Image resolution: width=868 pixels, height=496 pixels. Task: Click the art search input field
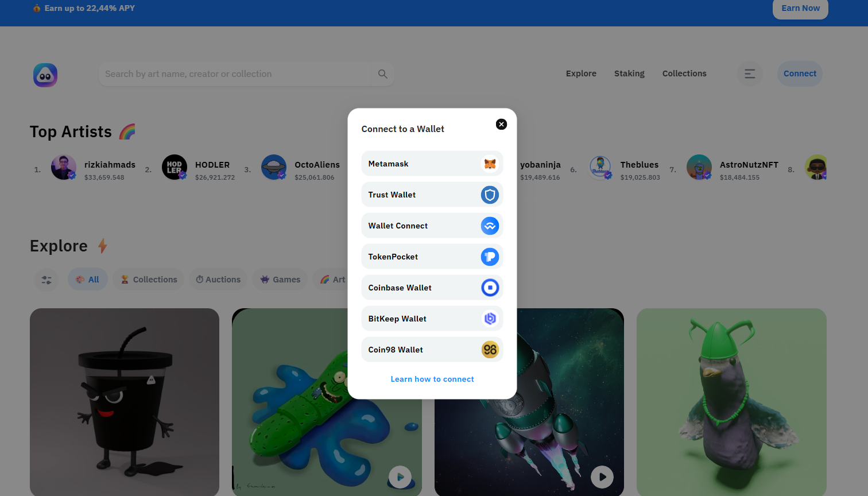coord(230,74)
